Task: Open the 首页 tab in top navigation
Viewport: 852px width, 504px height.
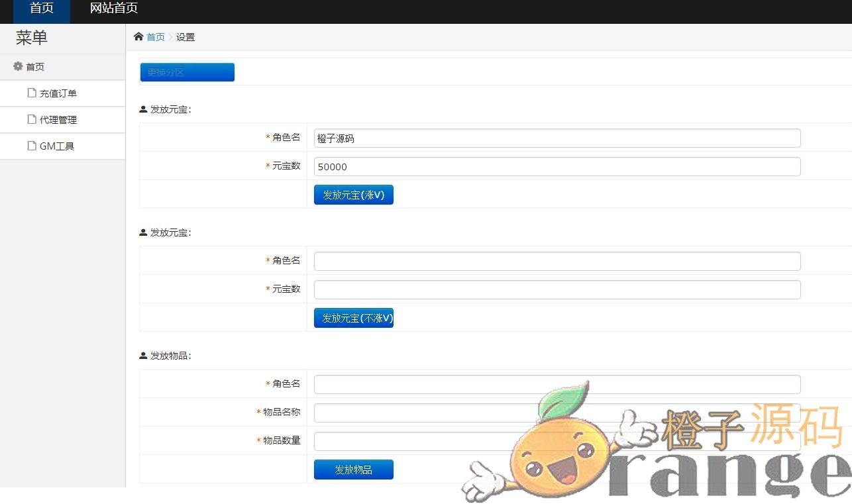Action: (x=41, y=9)
